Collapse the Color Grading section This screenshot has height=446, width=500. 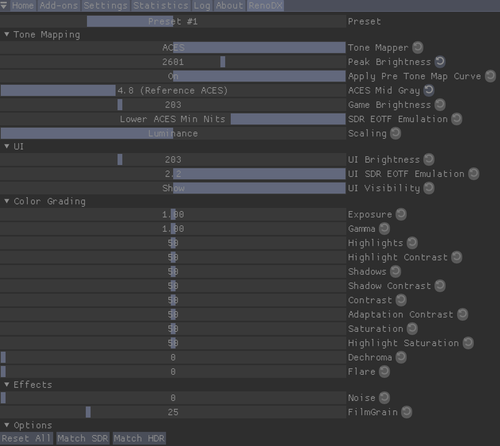point(7,201)
